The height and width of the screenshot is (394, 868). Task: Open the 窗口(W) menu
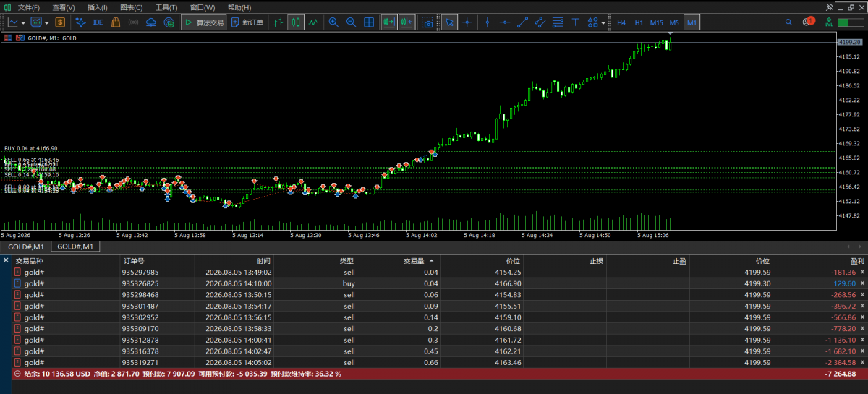coord(202,7)
